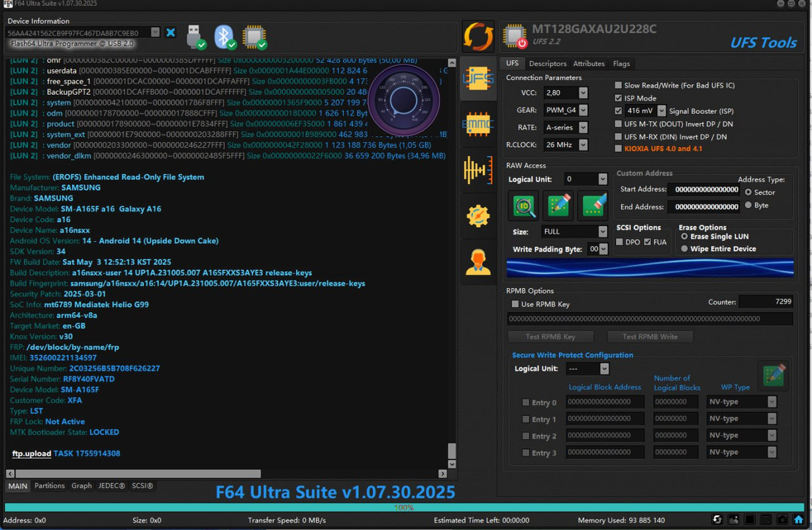This screenshot has height=530, width=812.
Task: Click the ftp.upload link in the log
Action: [32, 454]
